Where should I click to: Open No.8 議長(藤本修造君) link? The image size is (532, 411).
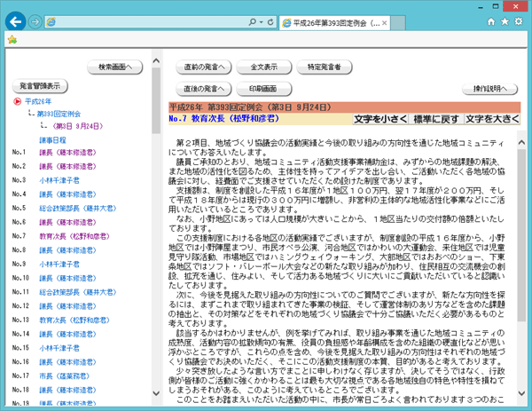tap(67, 250)
